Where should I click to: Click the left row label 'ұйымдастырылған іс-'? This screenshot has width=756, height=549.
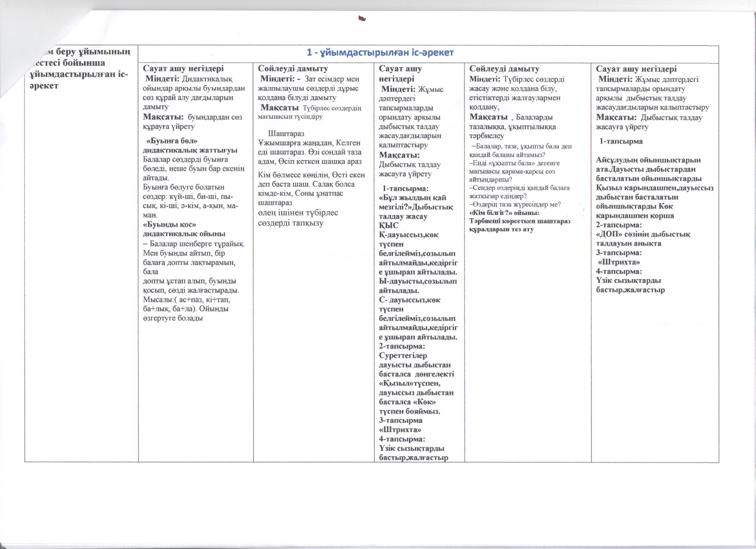tap(78, 76)
